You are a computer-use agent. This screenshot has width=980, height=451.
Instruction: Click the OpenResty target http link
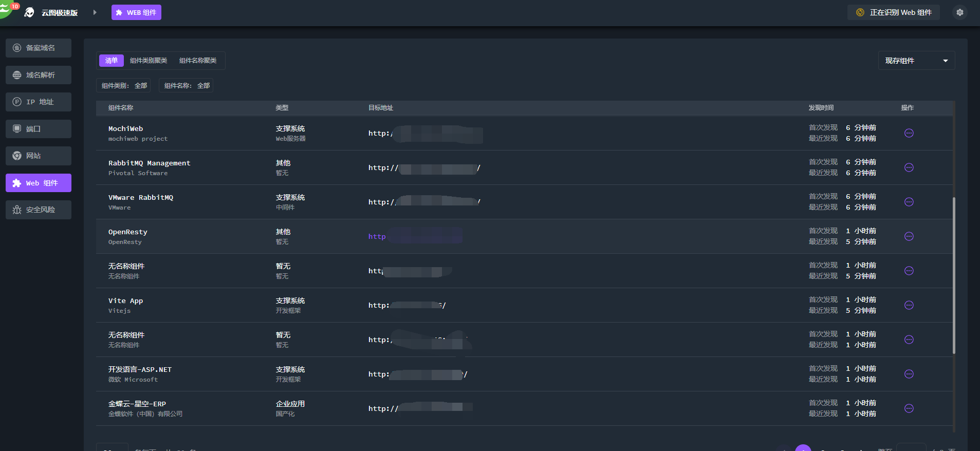click(x=377, y=236)
